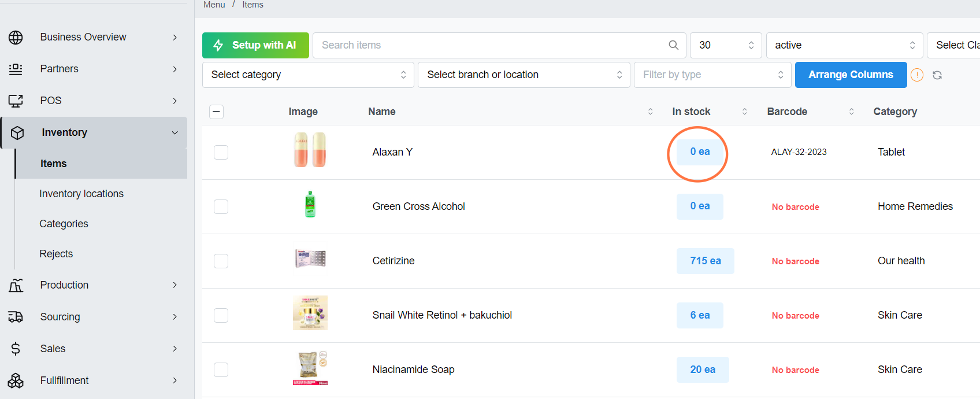Viewport: 980px width, 399px height.
Task: Check the Snail White Retinol checkbox
Action: click(x=221, y=315)
